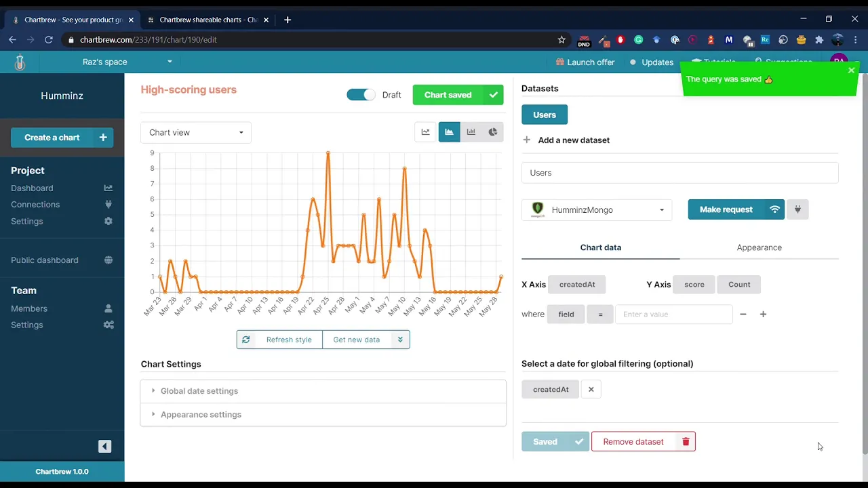Open the Chart view dropdown

tap(196, 132)
